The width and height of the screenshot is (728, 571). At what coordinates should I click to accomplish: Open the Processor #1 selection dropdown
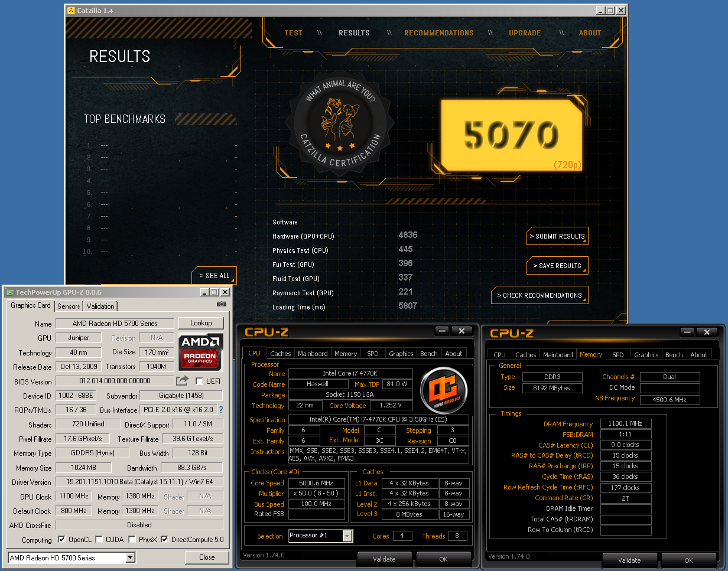[321, 536]
